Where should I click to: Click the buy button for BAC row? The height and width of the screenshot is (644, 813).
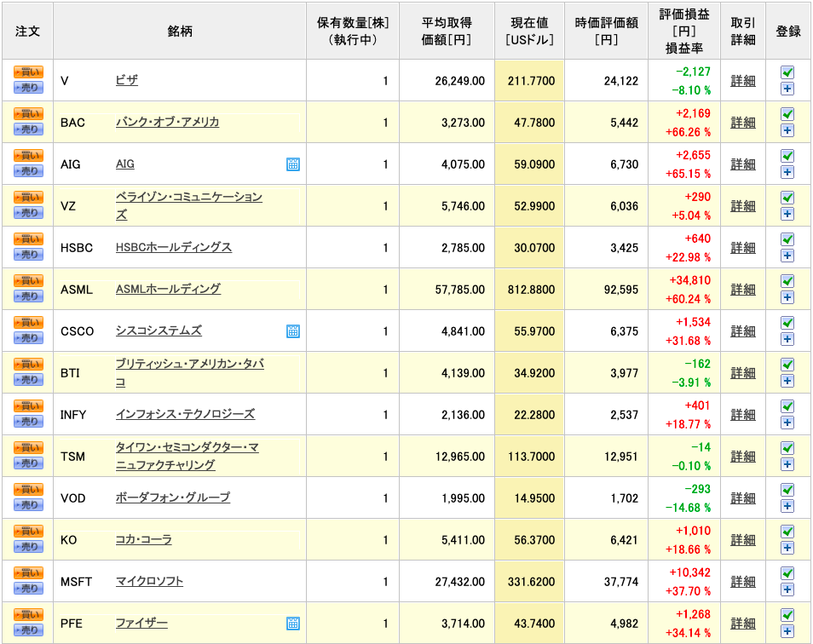pos(28,114)
